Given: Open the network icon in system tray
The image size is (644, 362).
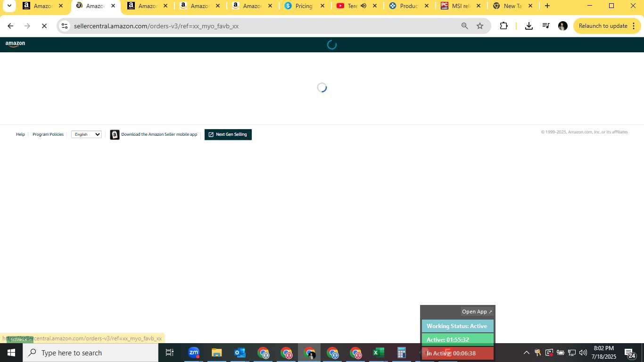Looking at the screenshot, I should point(572,353).
